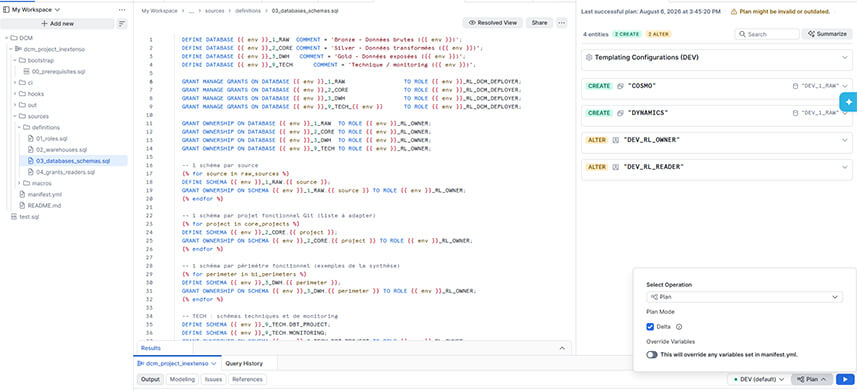This screenshot has width=857, height=391.
Task: Click the blue run play button
Action: click(845, 379)
